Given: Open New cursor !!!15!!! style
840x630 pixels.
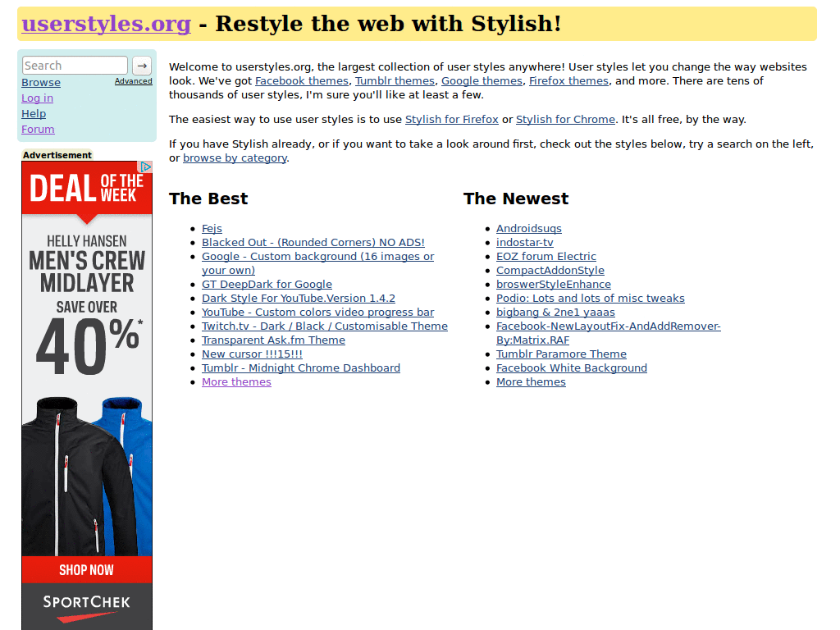Looking at the screenshot, I should pos(252,354).
